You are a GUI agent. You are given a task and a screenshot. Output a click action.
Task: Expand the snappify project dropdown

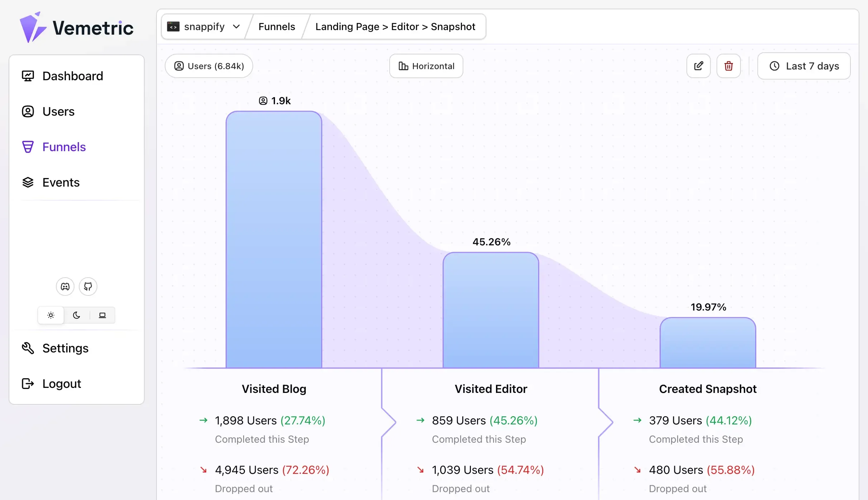pos(204,27)
